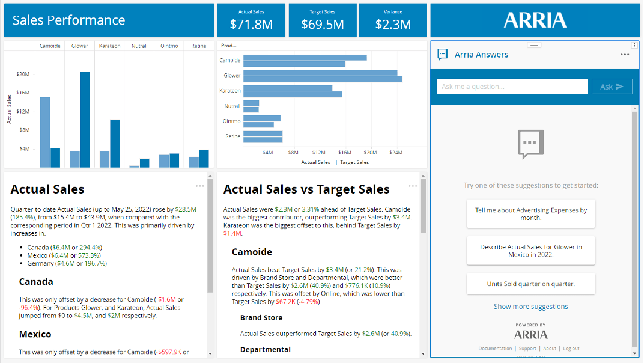Choose the Glower in Mexico 2022 suggestion
The width and height of the screenshot is (644, 363).
530,251
